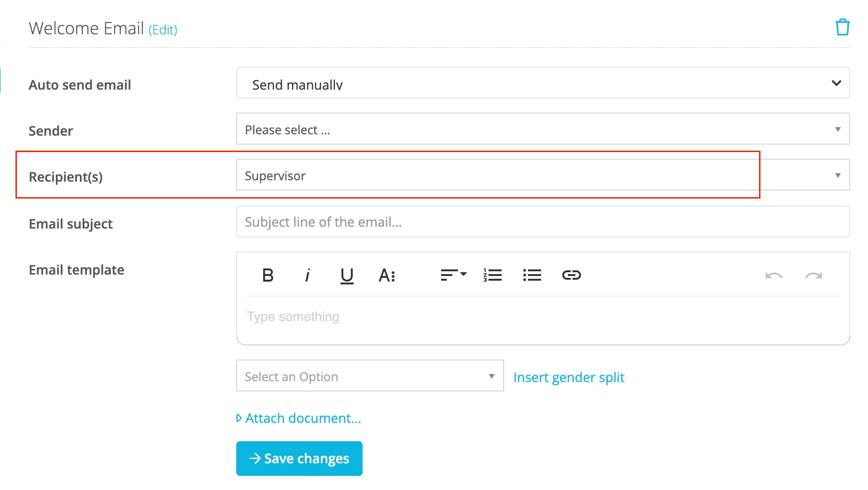
Task: Undo the last edit in the editor
Action: (774, 276)
